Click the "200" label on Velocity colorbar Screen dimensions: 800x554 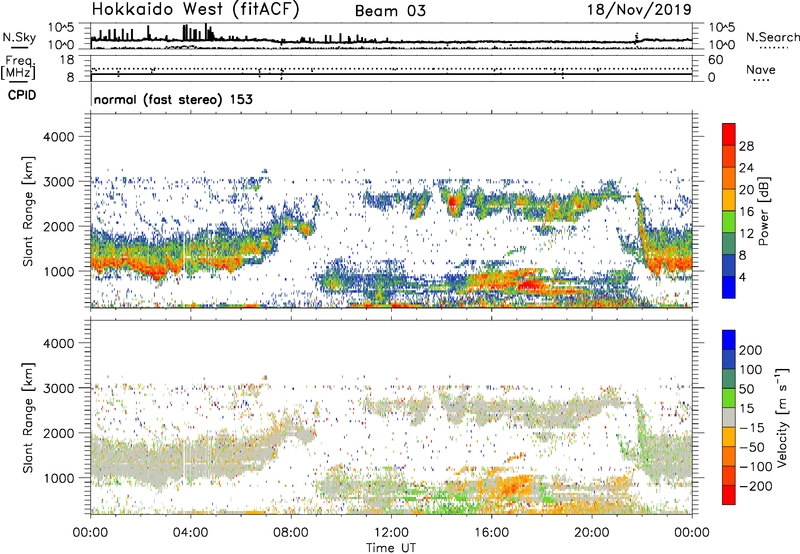[751, 350]
